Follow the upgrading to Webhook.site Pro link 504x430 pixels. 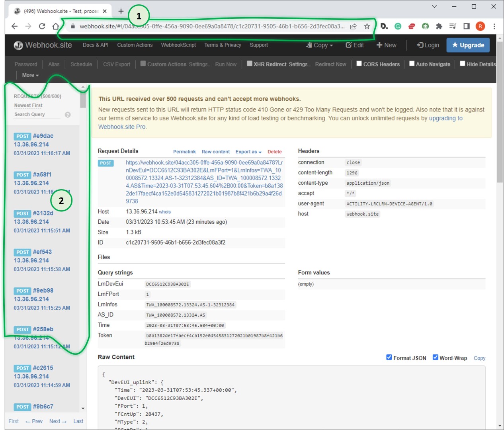pos(445,118)
